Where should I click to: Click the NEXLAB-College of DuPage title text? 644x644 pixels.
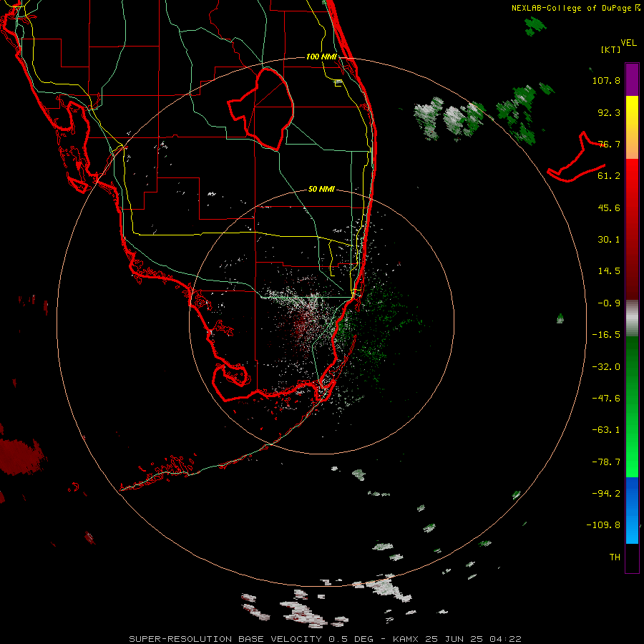[572, 8]
